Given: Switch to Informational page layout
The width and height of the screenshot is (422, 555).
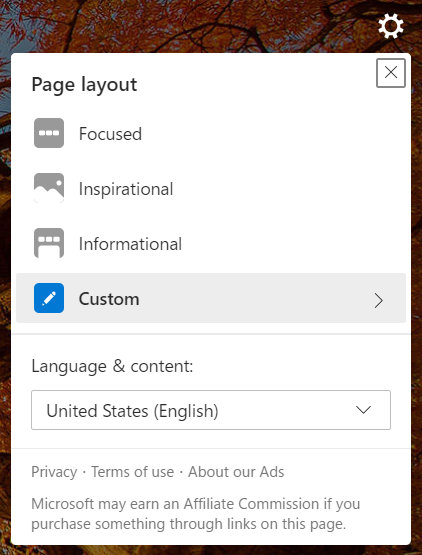Looking at the screenshot, I should tap(130, 244).
